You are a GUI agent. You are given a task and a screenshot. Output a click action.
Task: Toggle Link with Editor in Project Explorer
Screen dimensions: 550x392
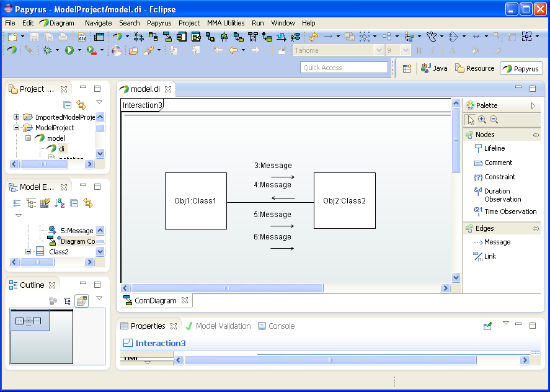pyautogui.click(x=81, y=105)
